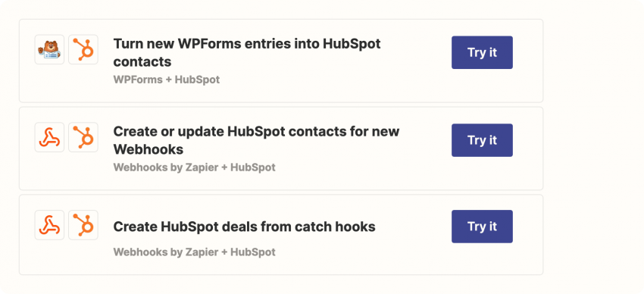This screenshot has height=294, width=644.
Task: Try the WPForms to HubSpot contacts Zap
Action: tap(482, 52)
